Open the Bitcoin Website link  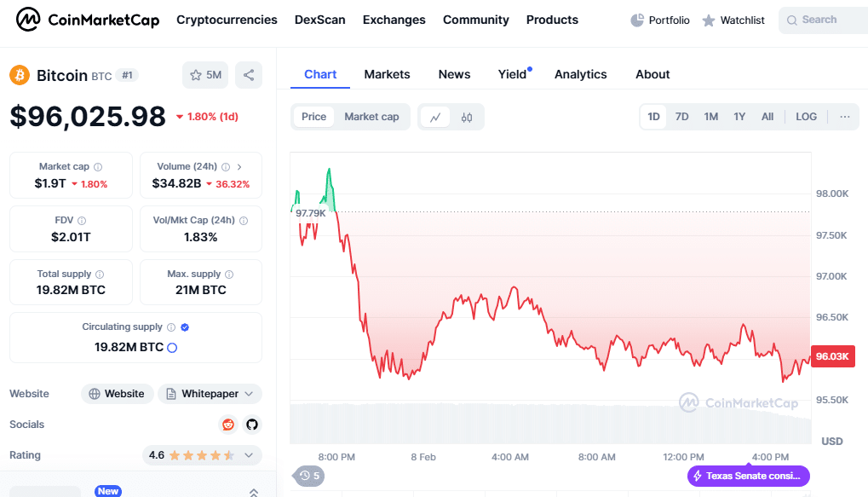coord(117,394)
